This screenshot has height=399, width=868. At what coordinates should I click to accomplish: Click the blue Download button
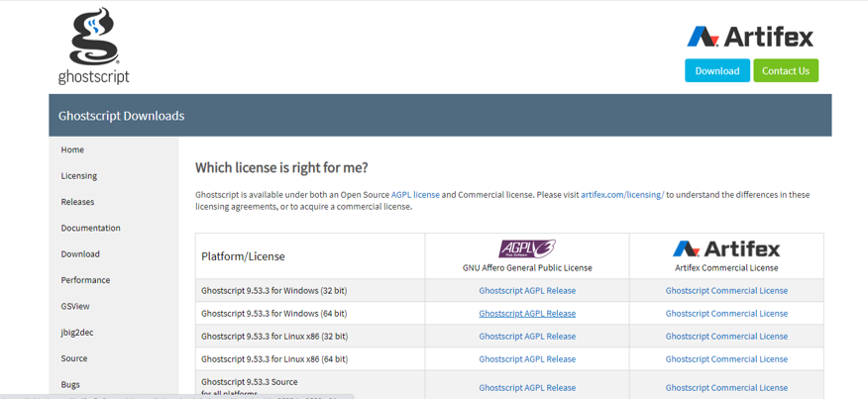point(717,71)
